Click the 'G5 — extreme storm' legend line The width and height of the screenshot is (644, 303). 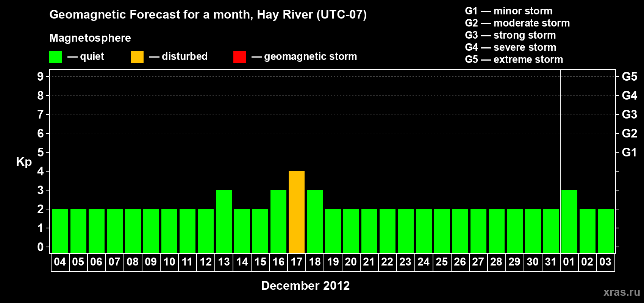[514, 59]
